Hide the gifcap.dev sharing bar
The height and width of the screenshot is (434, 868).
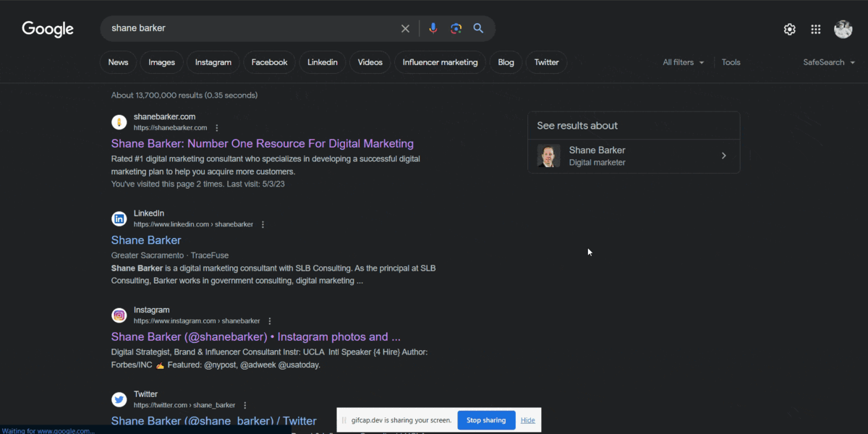click(528, 420)
